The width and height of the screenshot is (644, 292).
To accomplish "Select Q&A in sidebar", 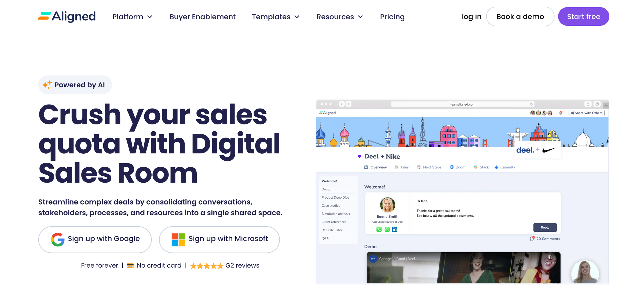I will pyautogui.click(x=325, y=238).
